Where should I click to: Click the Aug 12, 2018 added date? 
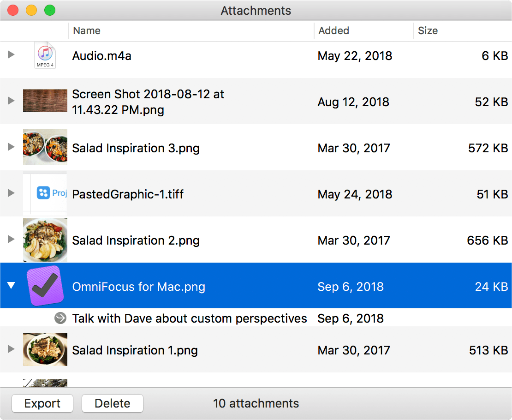coord(353,102)
